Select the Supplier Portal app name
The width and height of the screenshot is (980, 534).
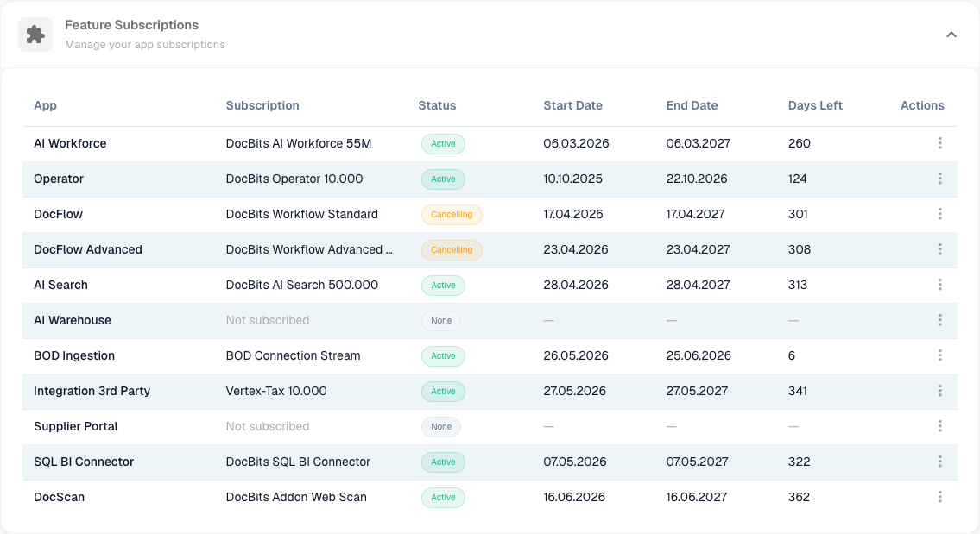click(x=76, y=426)
